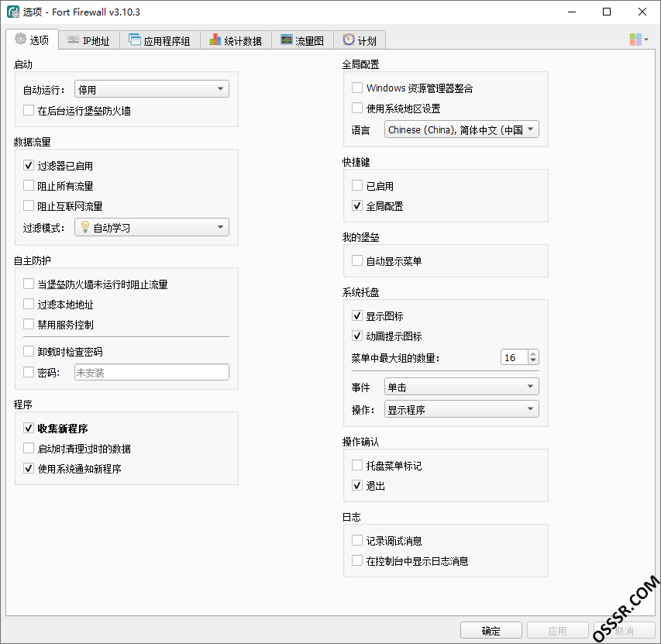This screenshot has height=644, width=661.
Task: Check 托盘菜单标记
Action: (357, 465)
